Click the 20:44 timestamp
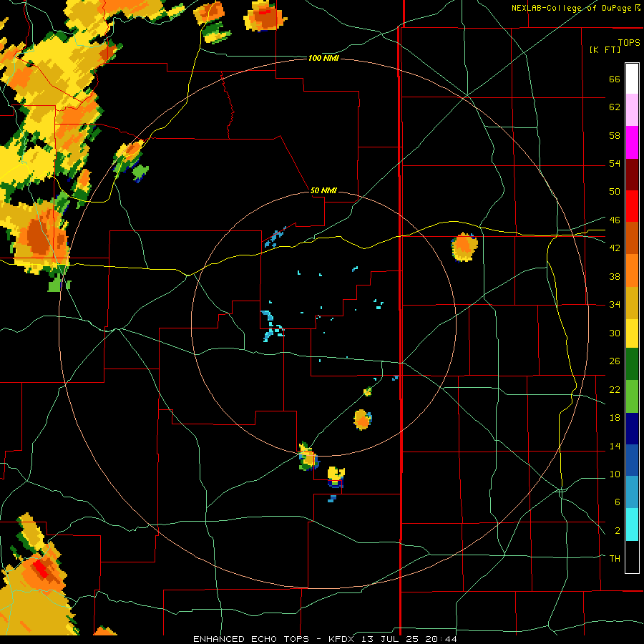The height and width of the screenshot is (644, 644). (443, 639)
